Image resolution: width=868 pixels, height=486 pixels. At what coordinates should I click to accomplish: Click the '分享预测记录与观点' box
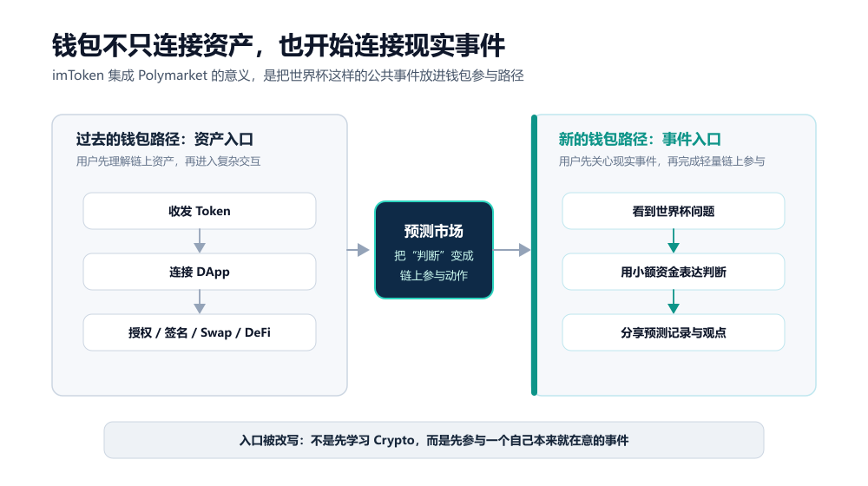coord(674,332)
